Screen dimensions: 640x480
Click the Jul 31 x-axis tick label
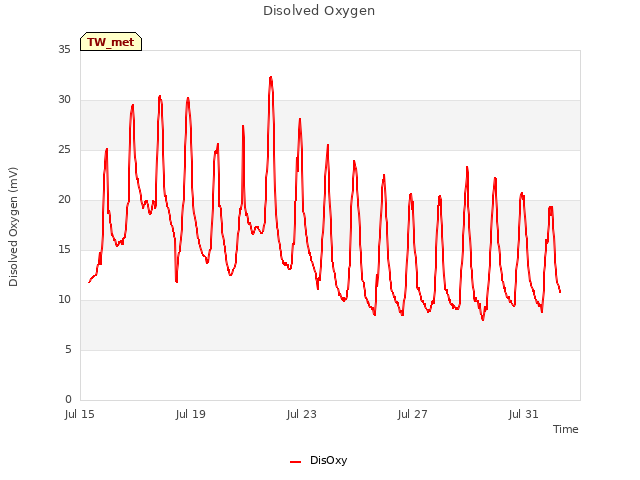[524, 414]
